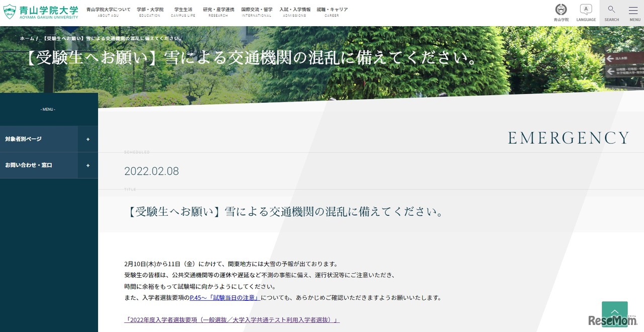Click the line starting 時間に余裕をもって
This screenshot has height=332, width=644.
[x=200, y=287]
